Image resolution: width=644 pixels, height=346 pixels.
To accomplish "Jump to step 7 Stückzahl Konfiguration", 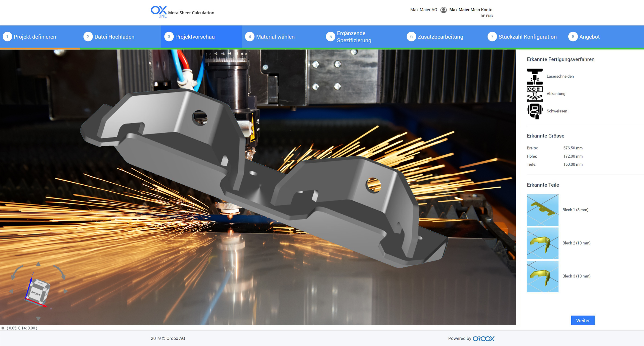I will [527, 37].
